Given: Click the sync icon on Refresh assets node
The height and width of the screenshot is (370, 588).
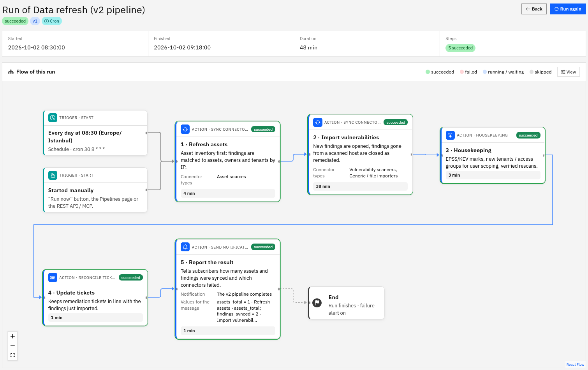Looking at the screenshot, I should [185, 129].
